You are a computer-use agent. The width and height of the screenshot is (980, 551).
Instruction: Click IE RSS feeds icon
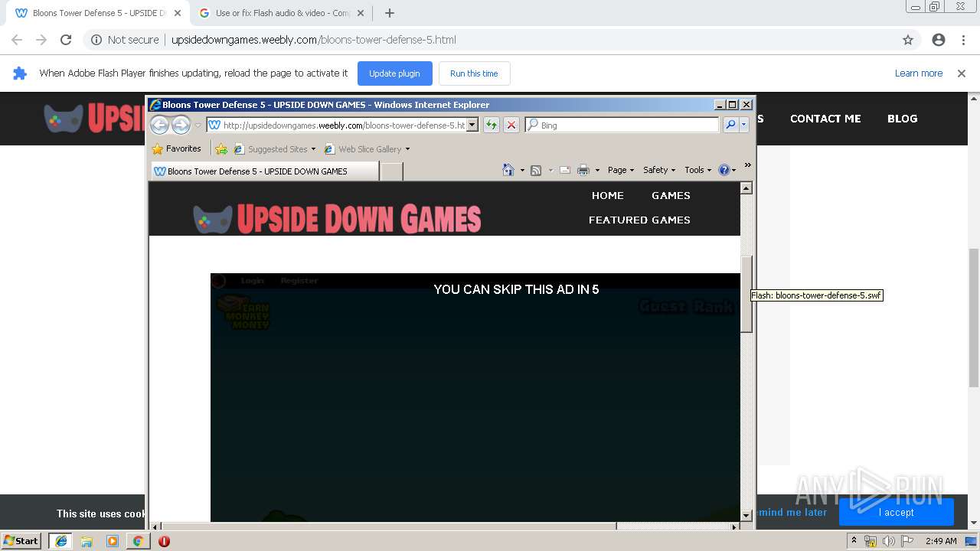pos(536,170)
